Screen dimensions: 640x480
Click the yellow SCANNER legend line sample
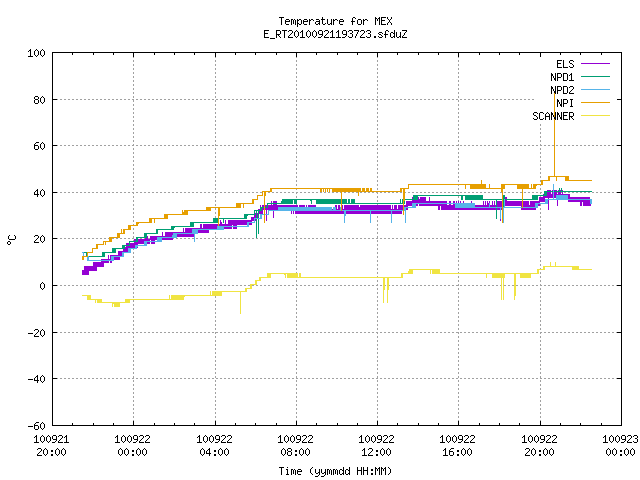pyautogui.click(x=595, y=116)
